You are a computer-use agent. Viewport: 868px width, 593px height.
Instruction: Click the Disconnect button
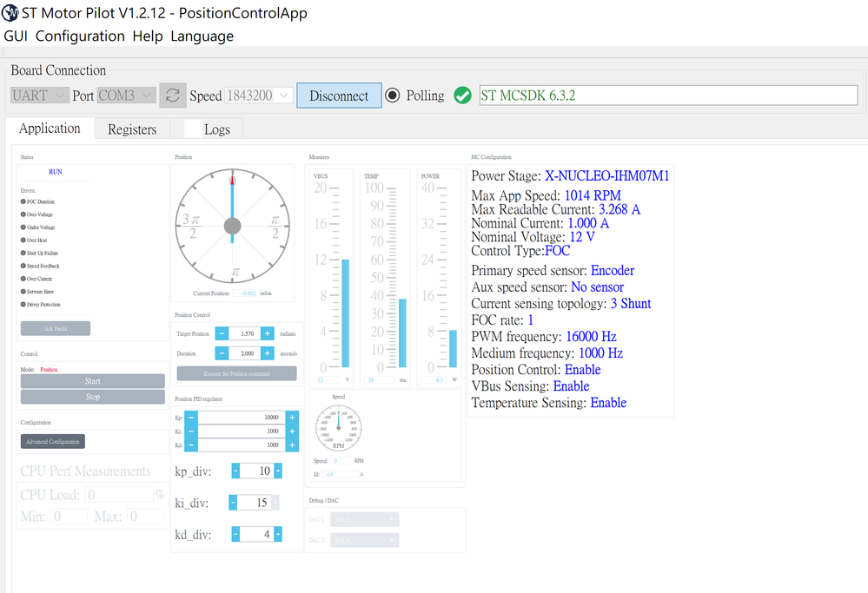pos(339,96)
